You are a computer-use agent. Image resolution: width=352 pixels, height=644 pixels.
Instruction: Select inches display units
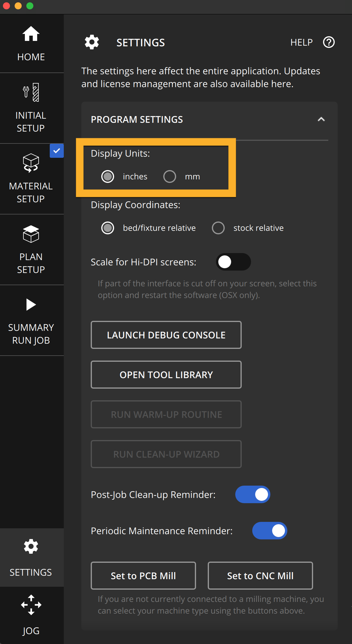tap(108, 176)
